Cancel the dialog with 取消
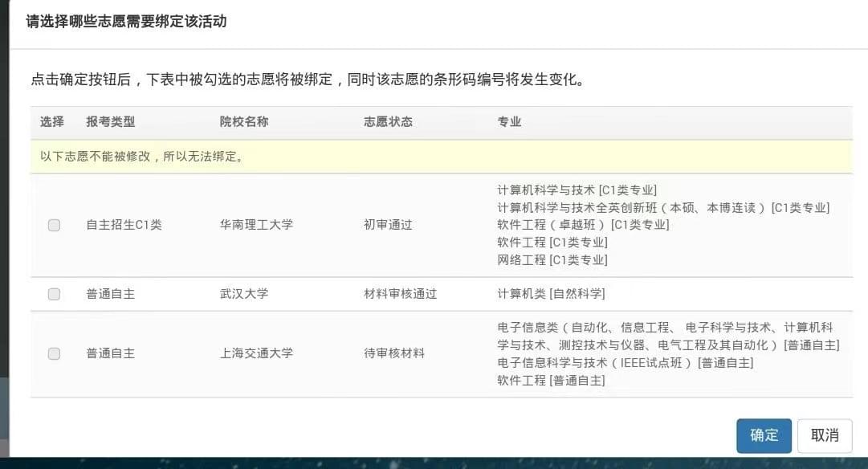 click(824, 435)
